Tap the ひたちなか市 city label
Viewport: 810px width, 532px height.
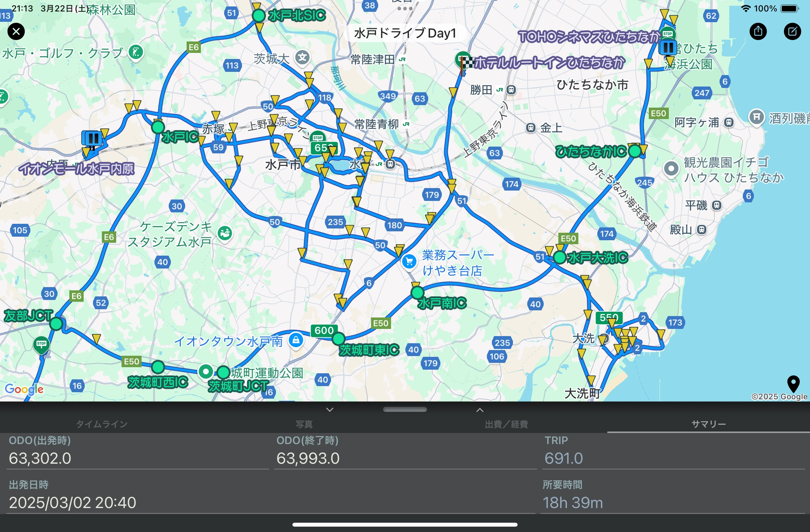tap(592, 85)
